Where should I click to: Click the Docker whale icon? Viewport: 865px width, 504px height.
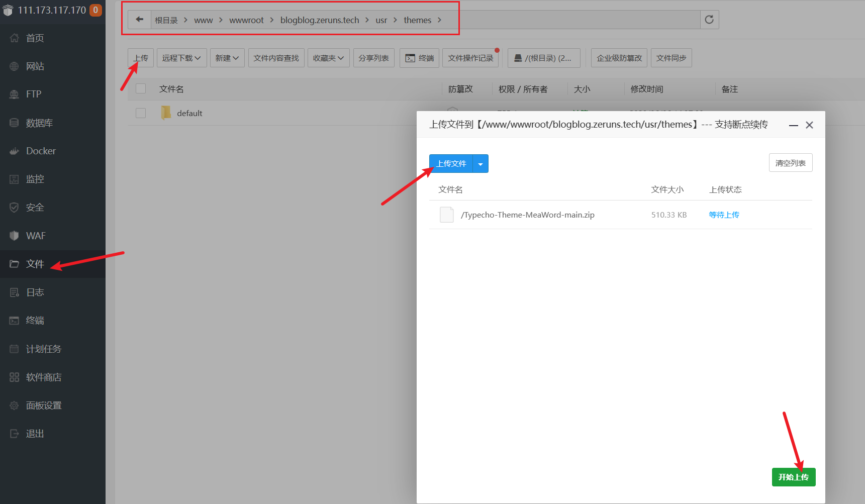(14, 151)
